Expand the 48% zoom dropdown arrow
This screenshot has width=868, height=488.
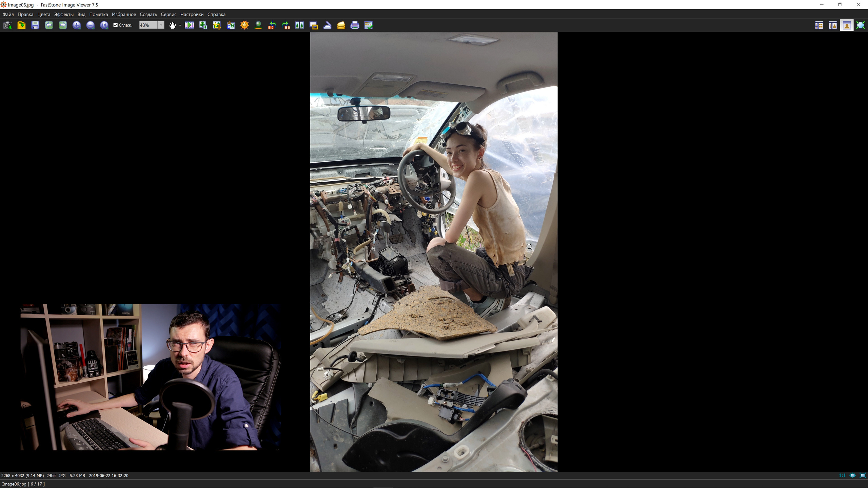(161, 25)
